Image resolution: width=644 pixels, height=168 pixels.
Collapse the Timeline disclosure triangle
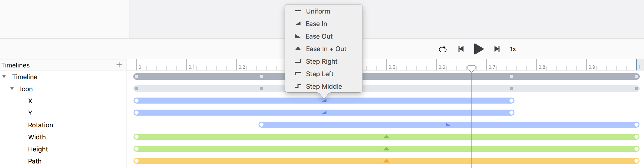[4, 76]
